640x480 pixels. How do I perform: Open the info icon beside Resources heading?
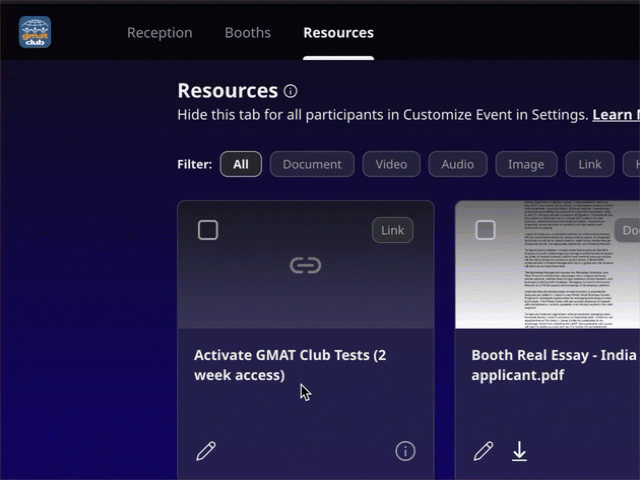click(290, 91)
